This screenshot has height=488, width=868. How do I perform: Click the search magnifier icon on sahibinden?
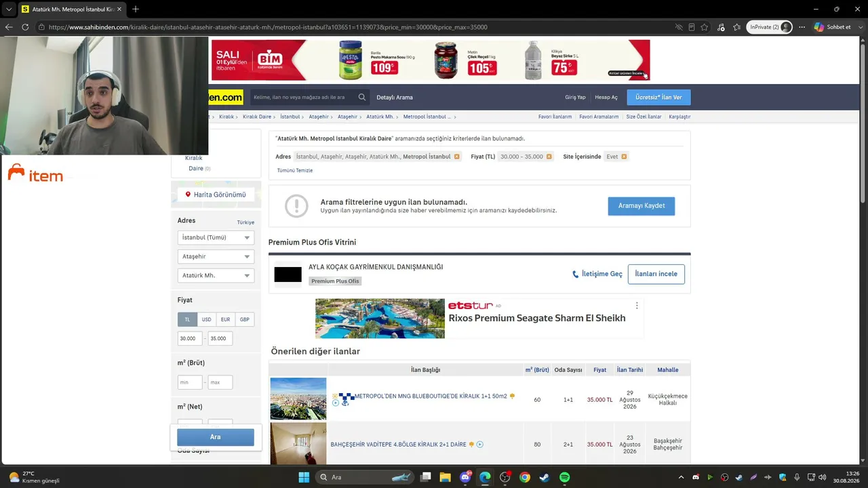[x=363, y=98]
